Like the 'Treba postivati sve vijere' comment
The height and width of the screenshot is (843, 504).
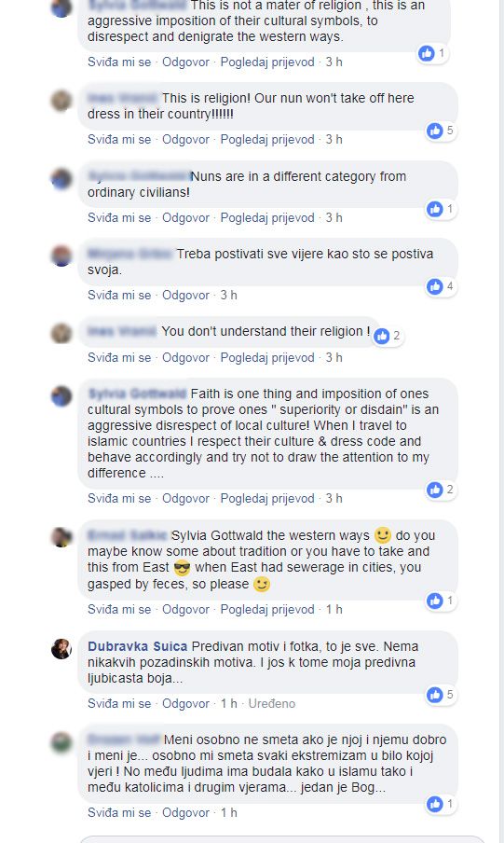click(119, 296)
